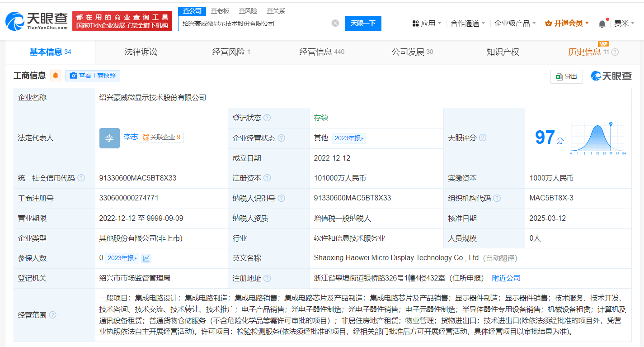Screen dimensions: 644x347
Task: Click the TianYanCha logo in the header
Action: [37, 21]
